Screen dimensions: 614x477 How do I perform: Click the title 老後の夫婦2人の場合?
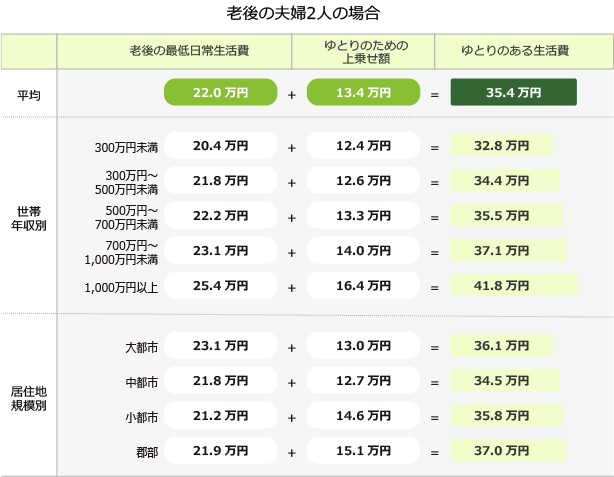coord(303,13)
